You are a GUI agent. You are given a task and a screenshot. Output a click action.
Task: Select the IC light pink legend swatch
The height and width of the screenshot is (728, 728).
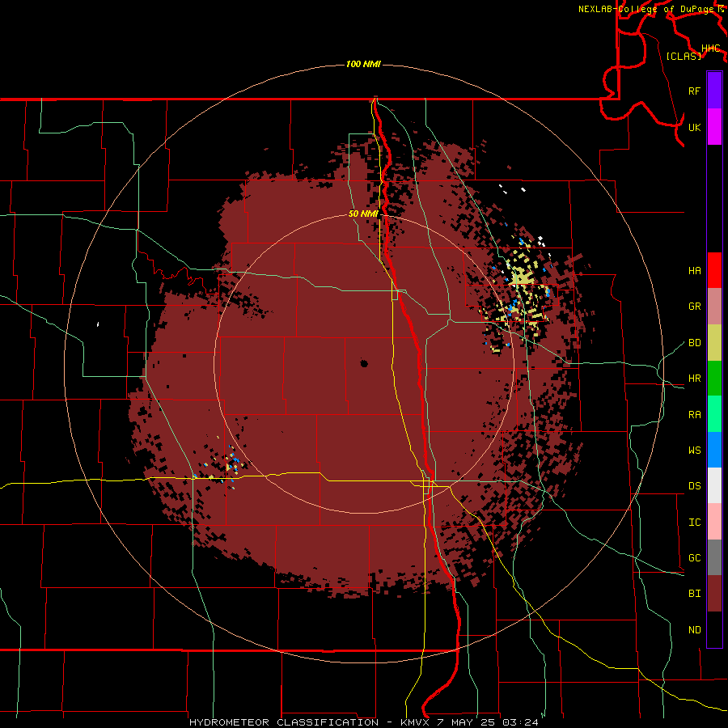click(x=714, y=522)
